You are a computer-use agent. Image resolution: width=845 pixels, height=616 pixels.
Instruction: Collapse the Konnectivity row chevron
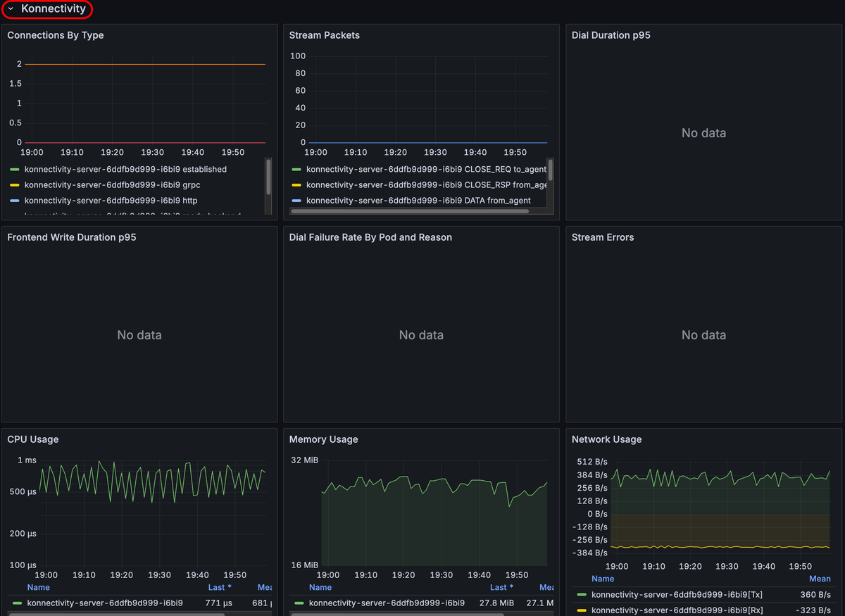coord(11,9)
